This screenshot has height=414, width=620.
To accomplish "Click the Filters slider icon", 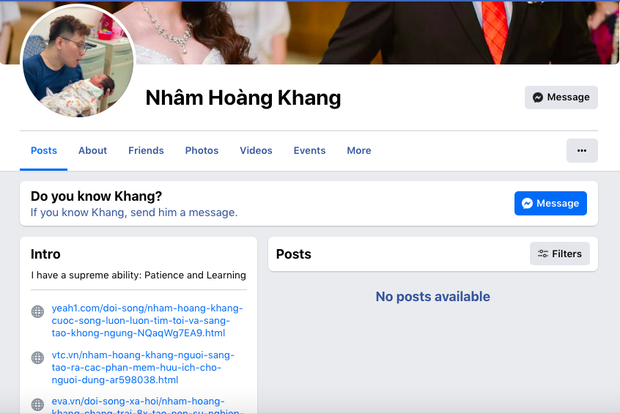I will coord(543,254).
